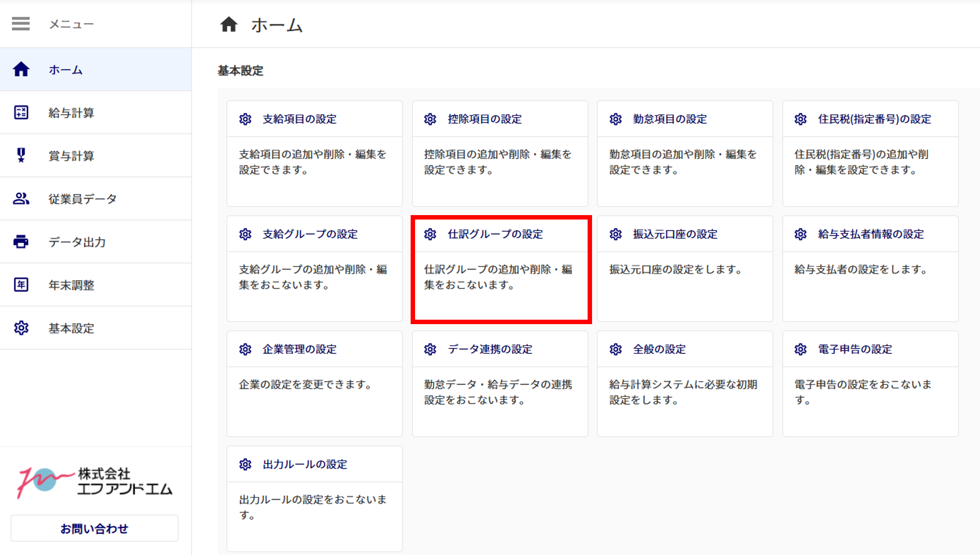Select データ連携の設定 card
Screen dimensions: 980x555
click(x=490, y=349)
